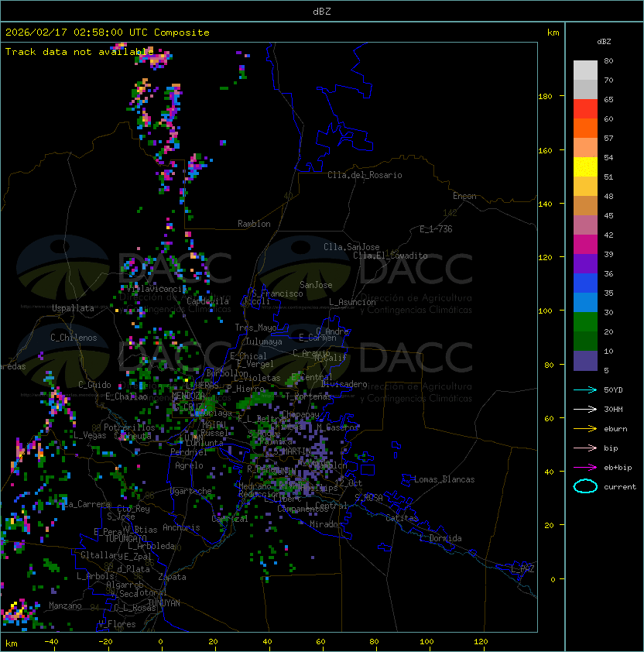Click the 'L_PAZ' map label
Image resolution: width=644 pixels, height=652 pixels.
tap(522, 569)
